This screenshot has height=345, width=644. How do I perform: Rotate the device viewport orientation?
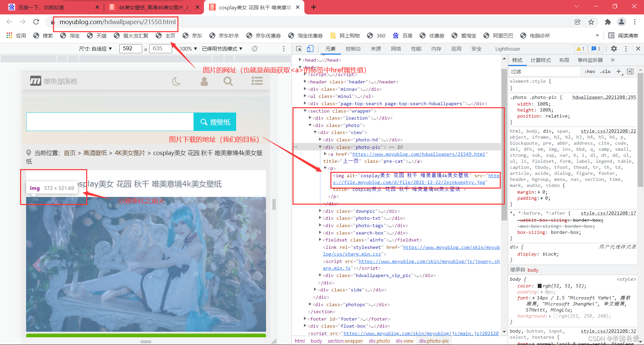click(255, 49)
